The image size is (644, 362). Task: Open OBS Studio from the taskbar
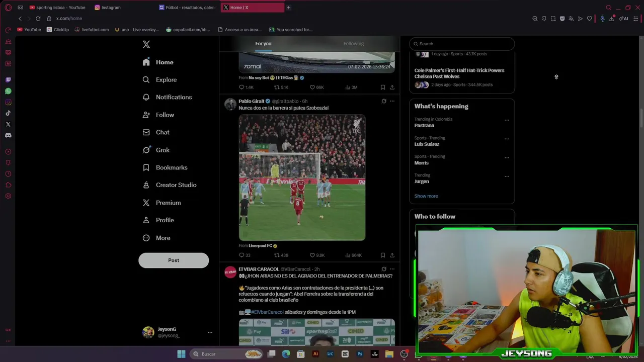click(x=404, y=354)
